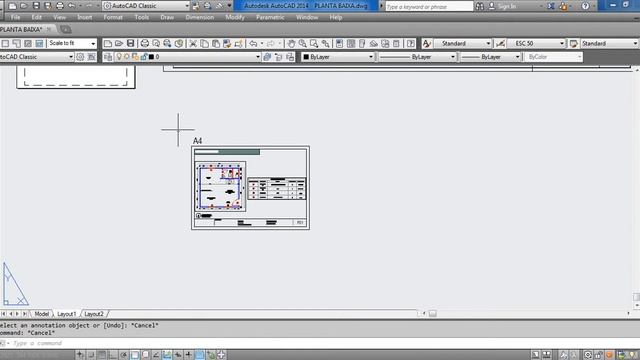This screenshot has width=640, height=360.
Task: Toggle layer 0 lock padlock icon
Action: coord(143,57)
